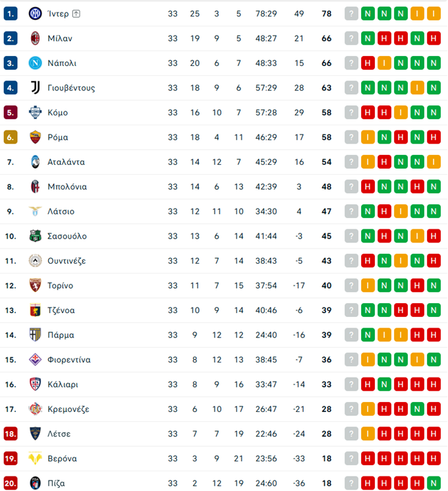Click the Juventus club logo
Image resolution: width=448 pixels, height=491 pixels.
pos(35,88)
